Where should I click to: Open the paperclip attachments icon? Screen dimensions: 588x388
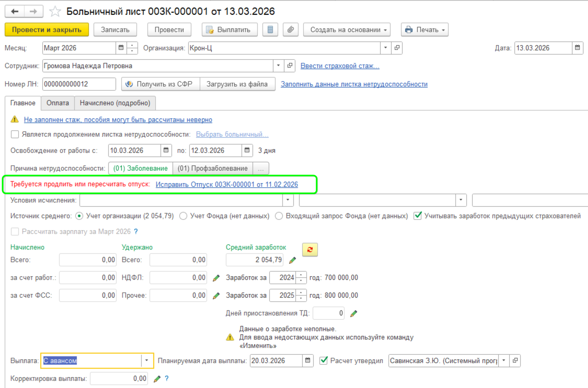290,30
